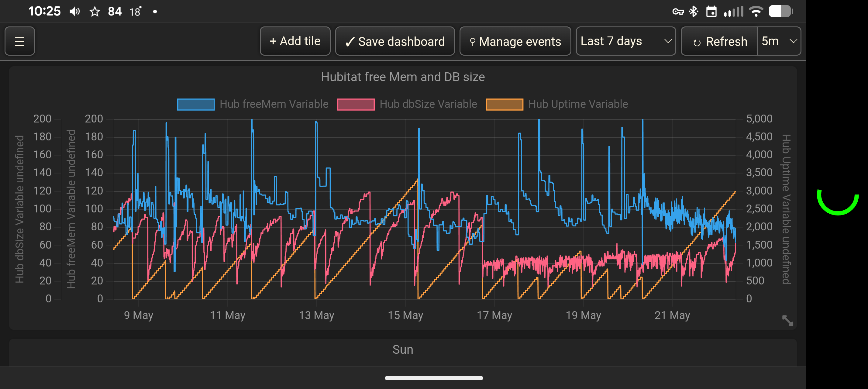The image size is (868, 389).
Task: Click Save dashboard button
Action: (394, 41)
